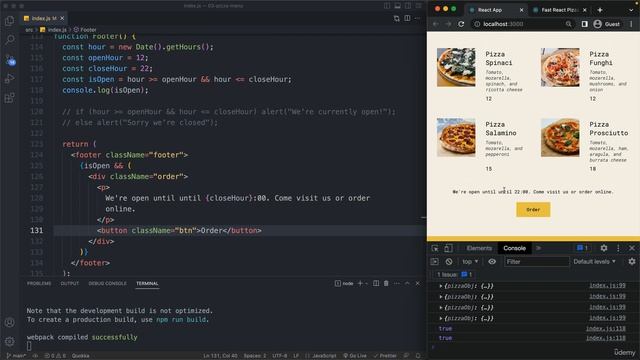Screen dimensions: 640x360
Task: Open Chrome three-dot menu
Action: click(x=631, y=24)
